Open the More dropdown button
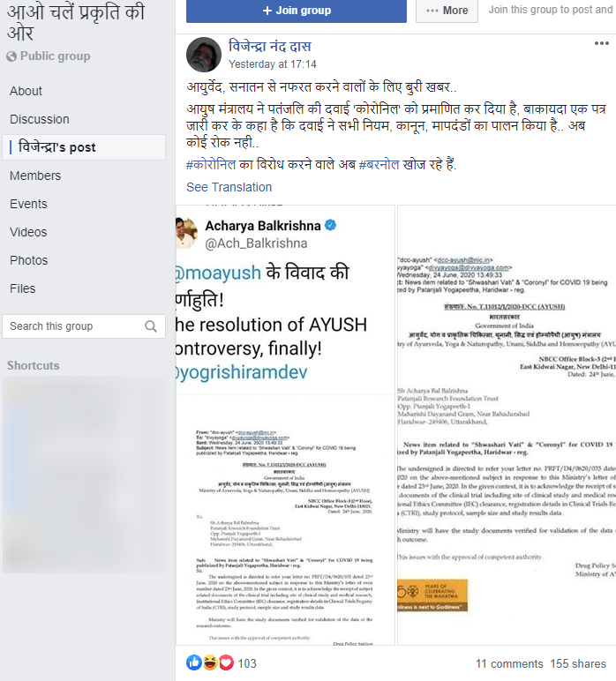This screenshot has height=681, width=616. [x=447, y=11]
